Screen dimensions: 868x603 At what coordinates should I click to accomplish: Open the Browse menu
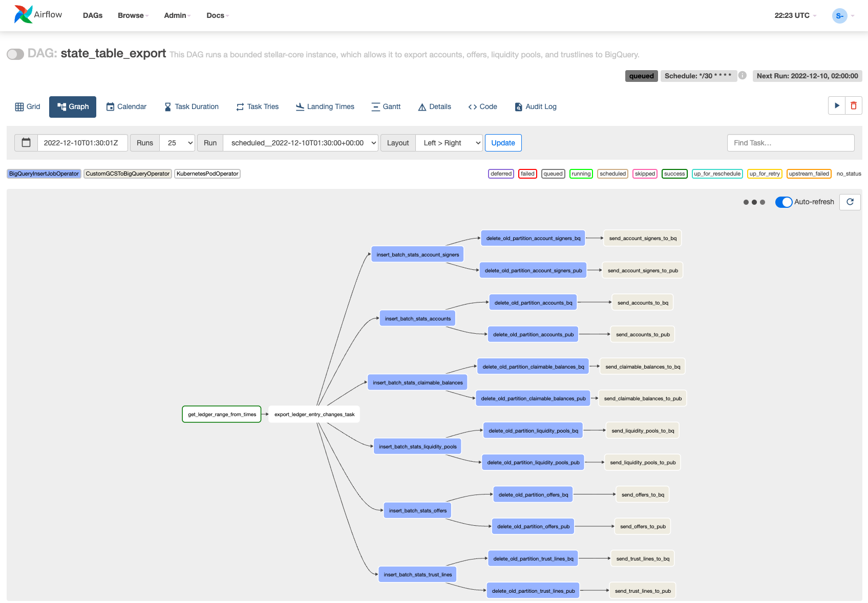tap(133, 15)
